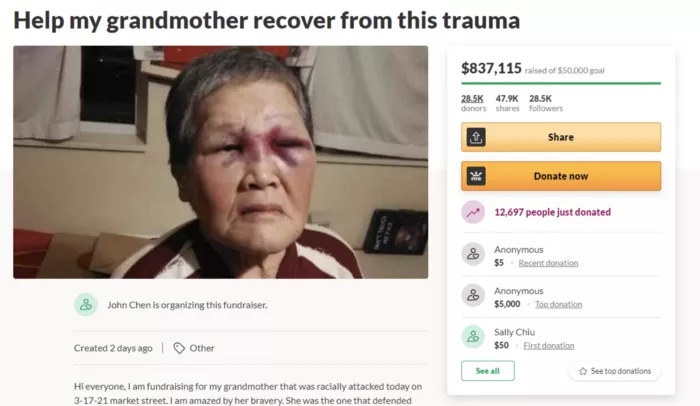The image size is (700, 406).
Task: Click the star icon in top donations
Action: click(x=583, y=371)
